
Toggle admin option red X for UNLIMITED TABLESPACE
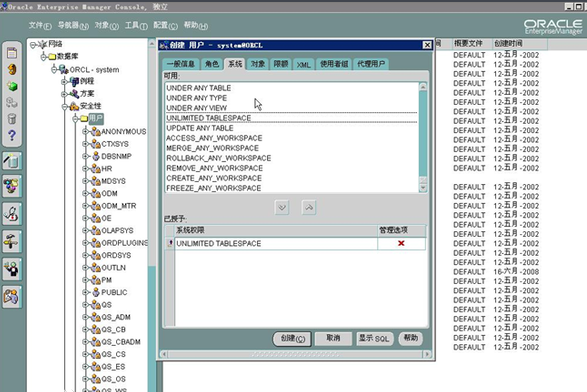(x=401, y=243)
